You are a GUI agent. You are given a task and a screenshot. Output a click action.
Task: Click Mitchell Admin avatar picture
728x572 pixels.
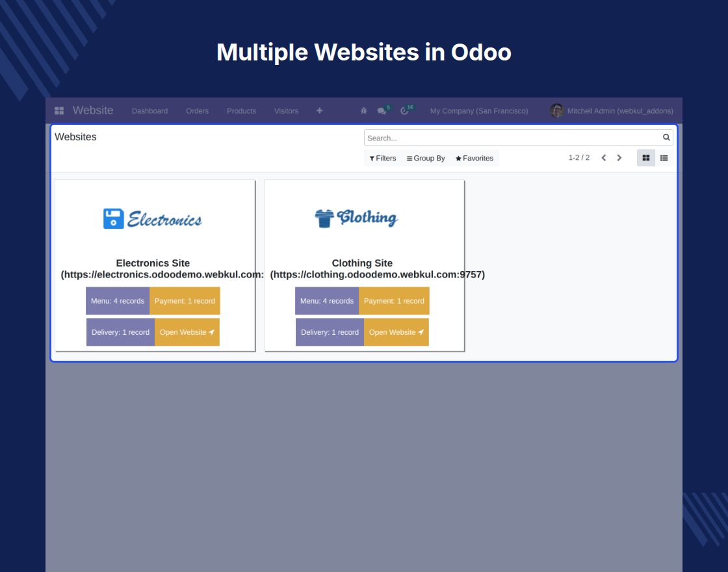coord(556,110)
